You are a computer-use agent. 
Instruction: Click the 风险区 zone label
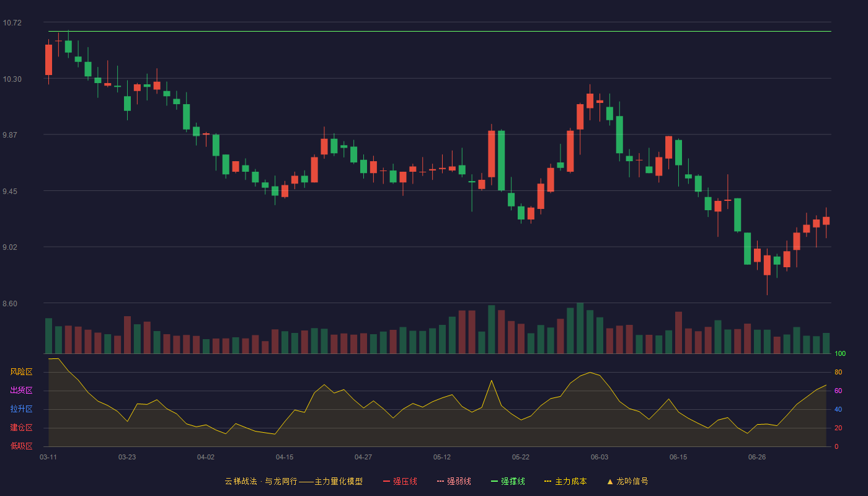pos(21,372)
